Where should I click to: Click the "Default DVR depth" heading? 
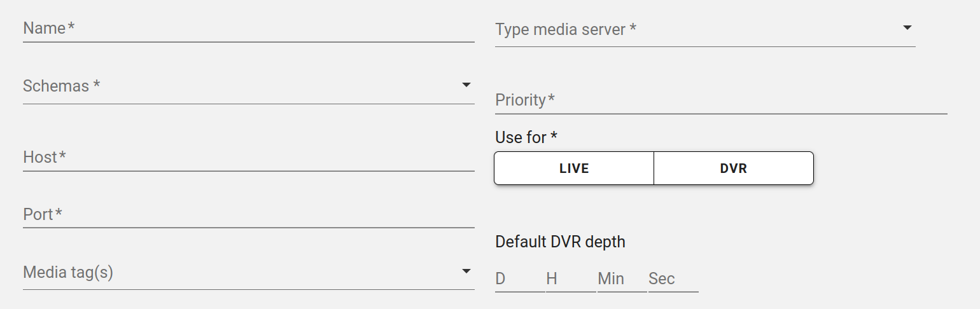[560, 242]
